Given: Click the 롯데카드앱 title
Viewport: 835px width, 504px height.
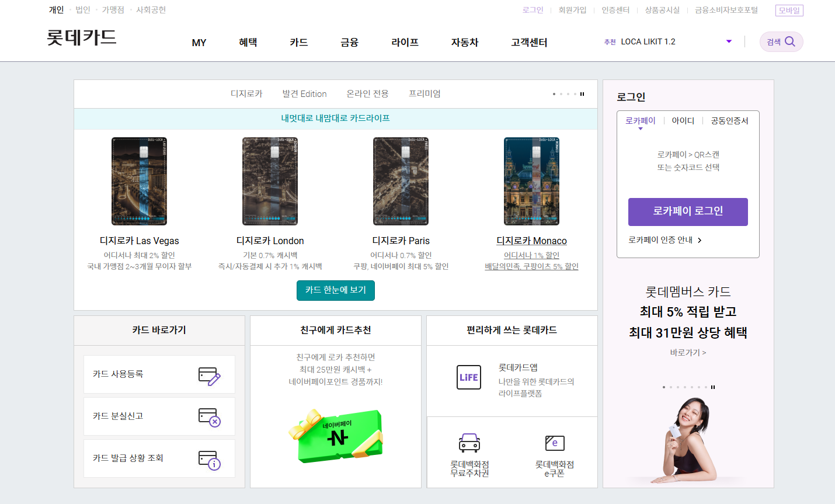Looking at the screenshot, I should click(518, 367).
